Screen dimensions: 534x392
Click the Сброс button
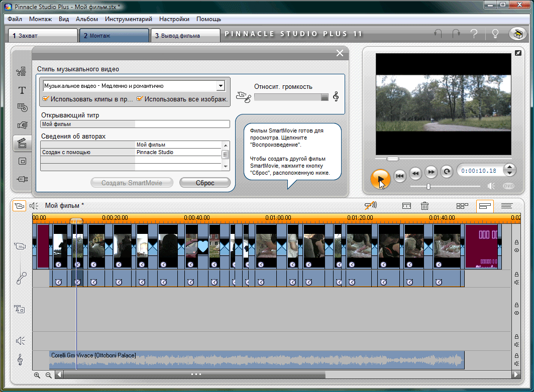[205, 183]
